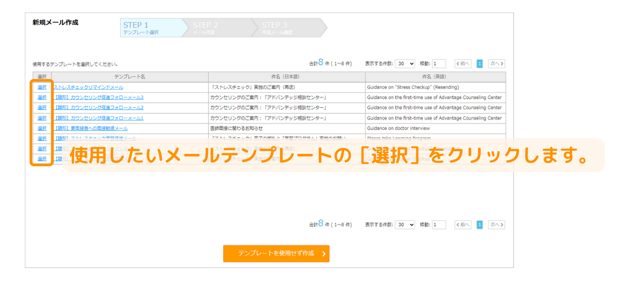Focus the 移動 page field above the table
This screenshot has width=644, height=282.
[x=438, y=64]
